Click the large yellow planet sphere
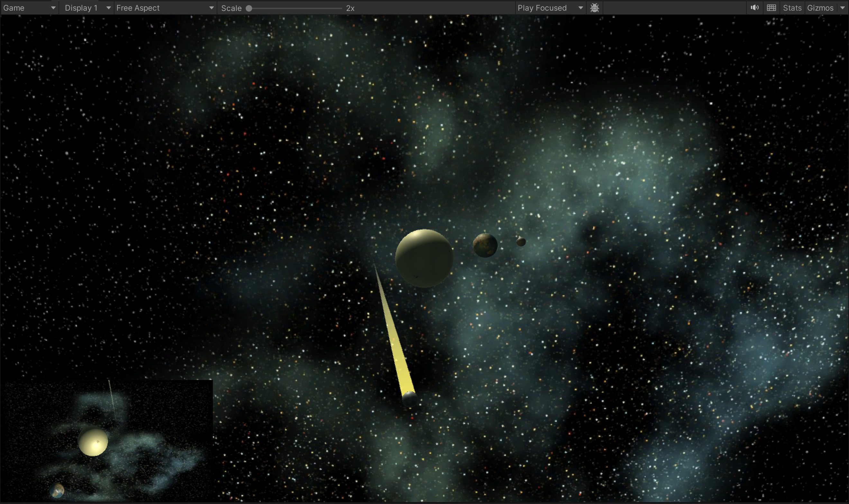Image resolution: width=849 pixels, height=504 pixels. pyautogui.click(x=424, y=258)
